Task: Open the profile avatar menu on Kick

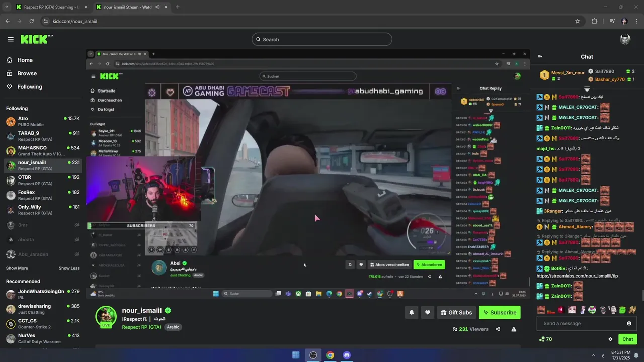Action: point(625,39)
